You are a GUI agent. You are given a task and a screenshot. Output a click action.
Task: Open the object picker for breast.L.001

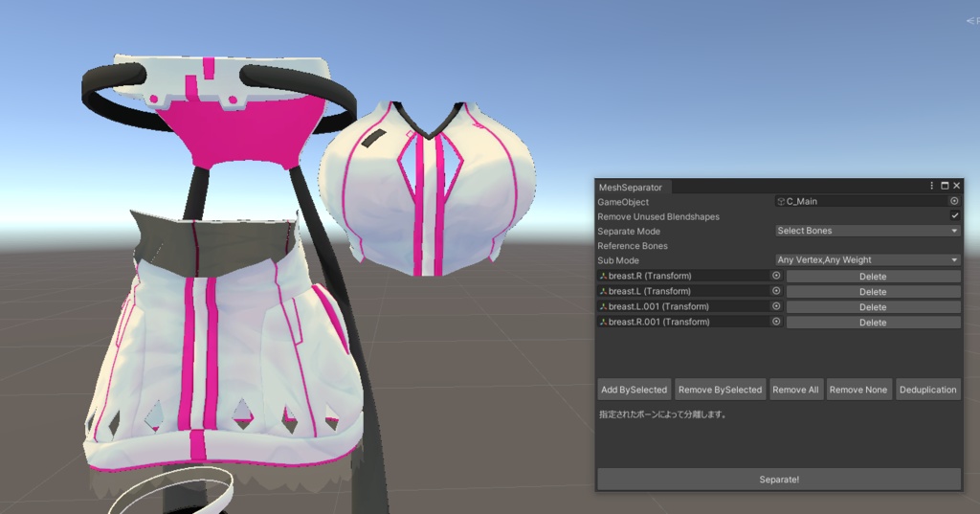coord(776,306)
